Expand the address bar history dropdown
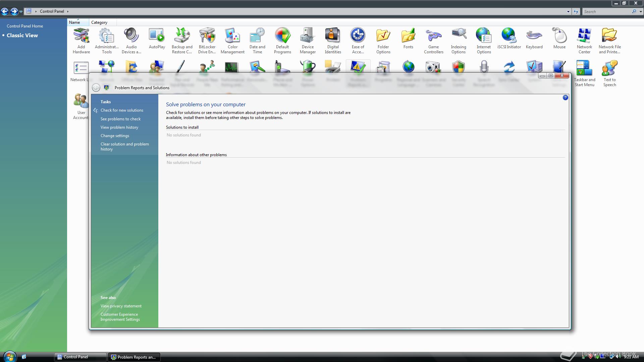The width and height of the screenshot is (644, 362). (568, 11)
